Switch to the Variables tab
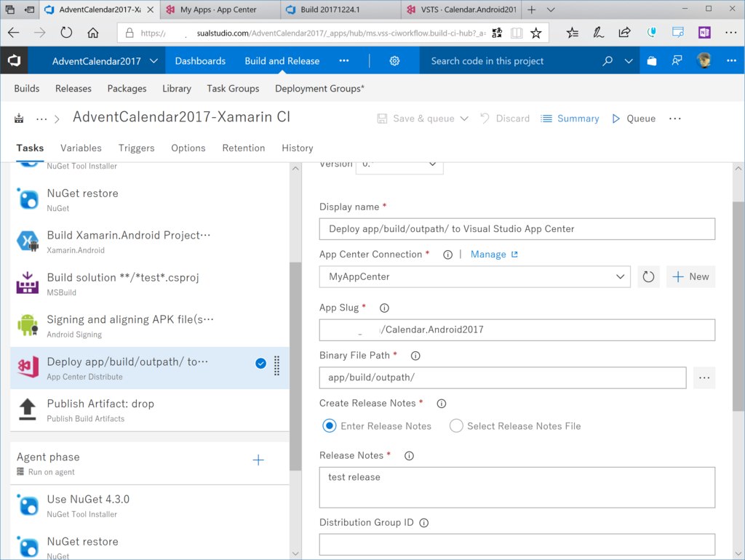Image resolution: width=745 pixels, height=560 pixels. 81,148
